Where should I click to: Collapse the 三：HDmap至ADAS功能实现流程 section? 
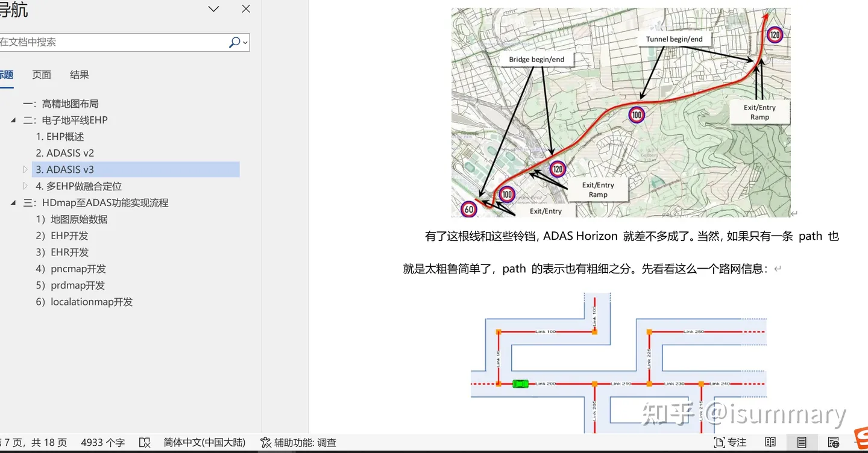click(13, 202)
